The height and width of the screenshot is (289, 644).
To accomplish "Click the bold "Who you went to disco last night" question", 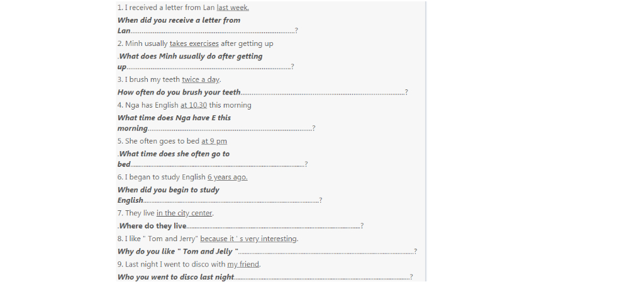I will tap(175, 277).
